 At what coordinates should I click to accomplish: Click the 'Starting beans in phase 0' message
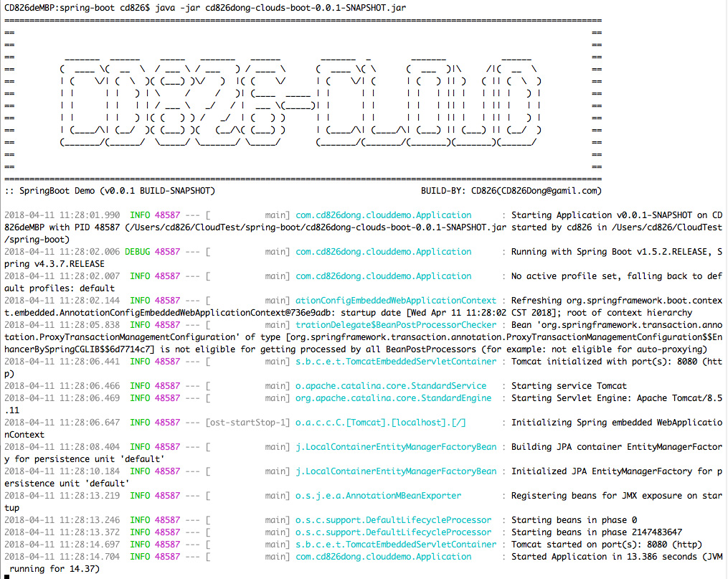(574, 520)
